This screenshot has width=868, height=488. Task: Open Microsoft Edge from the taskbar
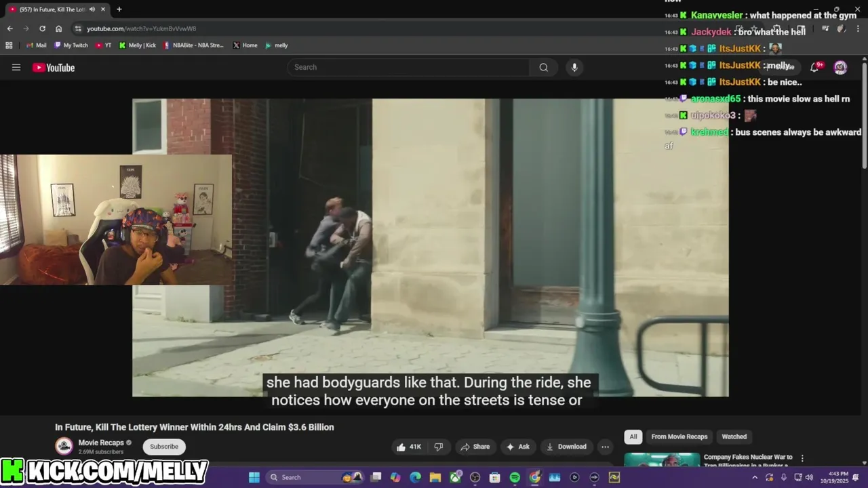point(416,477)
